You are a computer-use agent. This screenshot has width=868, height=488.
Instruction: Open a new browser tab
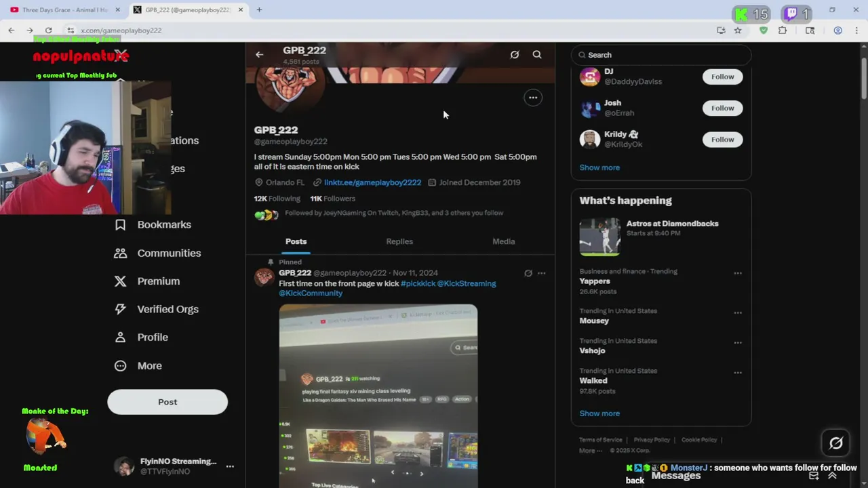[259, 10]
